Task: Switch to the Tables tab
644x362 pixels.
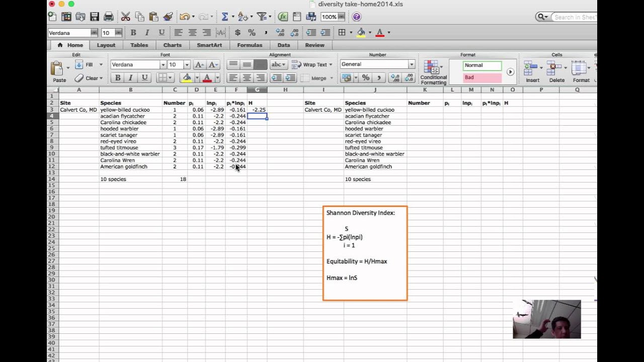Action: coord(139,45)
